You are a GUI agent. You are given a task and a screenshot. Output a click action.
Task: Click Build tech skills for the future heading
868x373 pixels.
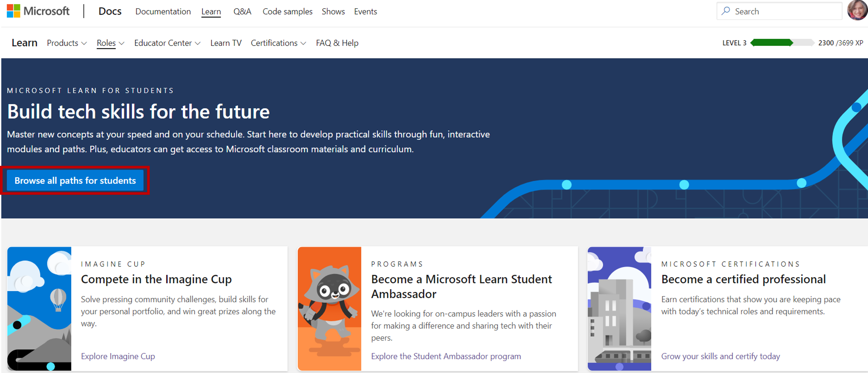(x=138, y=111)
